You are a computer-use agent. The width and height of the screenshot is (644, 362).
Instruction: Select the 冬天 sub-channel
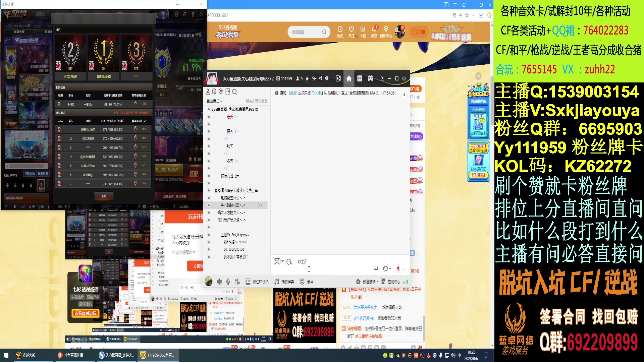pos(232,161)
